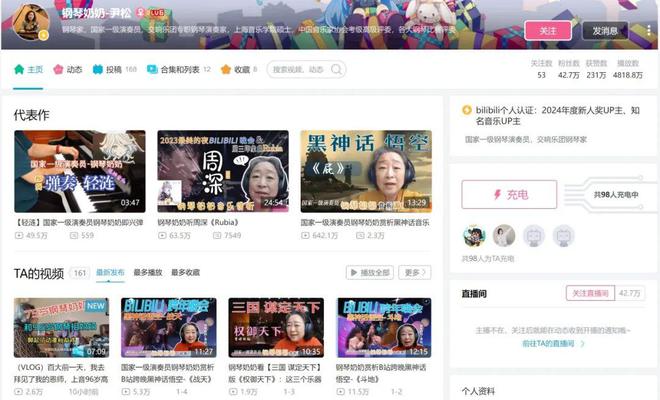Click the bilibili verification badge icon
The width and height of the screenshot is (660, 400).
[x=467, y=110]
